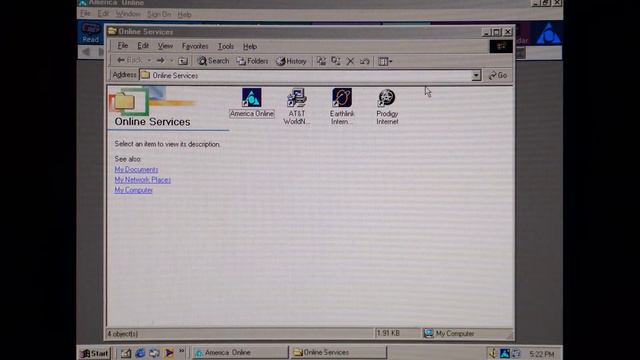Click the Start button
The height and width of the screenshot is (360, 640).
pos(94,353)
